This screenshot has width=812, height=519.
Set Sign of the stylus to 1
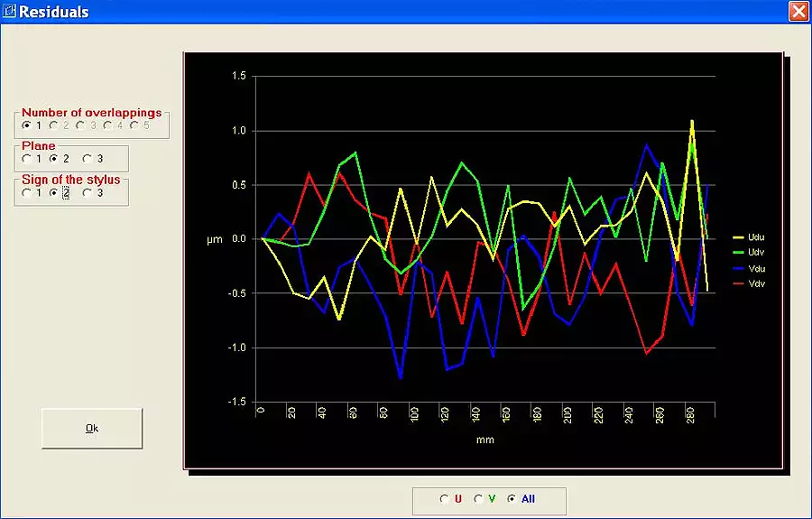(27, 192)
